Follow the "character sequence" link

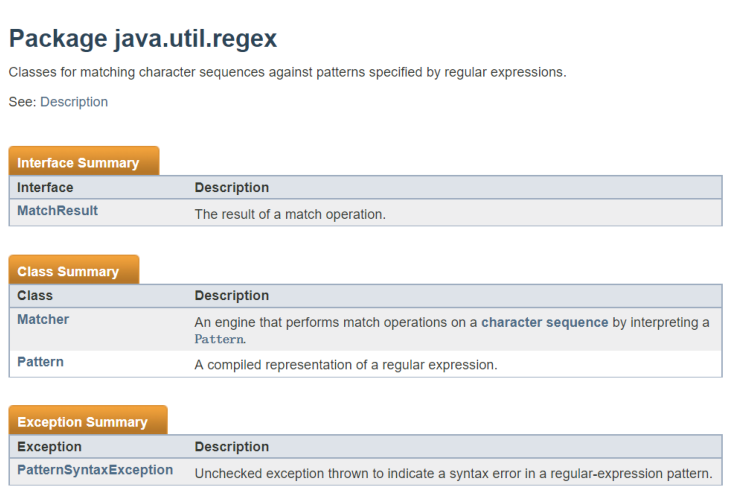544,322
